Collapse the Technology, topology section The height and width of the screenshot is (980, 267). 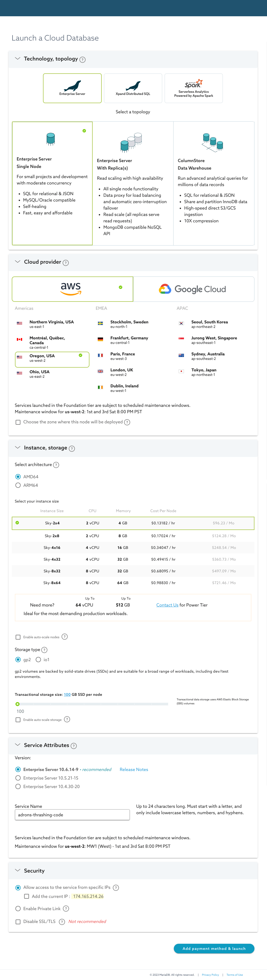[x=18, y=59]
